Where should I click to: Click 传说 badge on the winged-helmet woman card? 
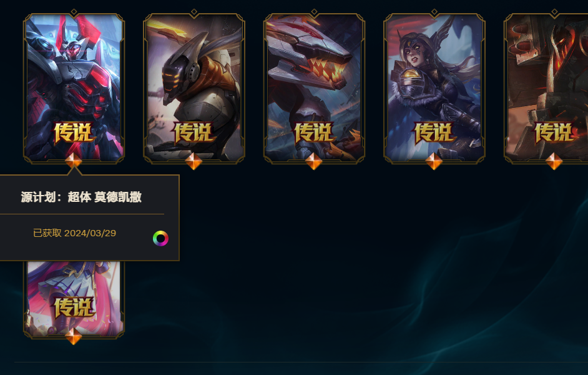(434, 132)
